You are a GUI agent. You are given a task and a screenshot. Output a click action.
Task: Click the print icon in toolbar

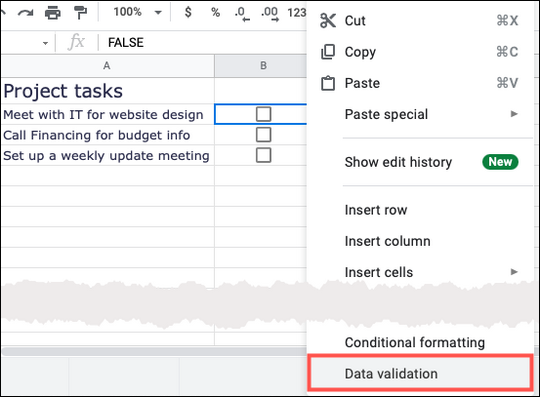coord(53,13)
